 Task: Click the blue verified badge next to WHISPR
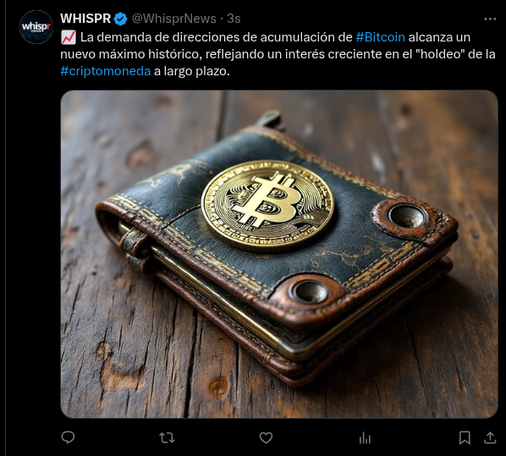coord(121,19)
